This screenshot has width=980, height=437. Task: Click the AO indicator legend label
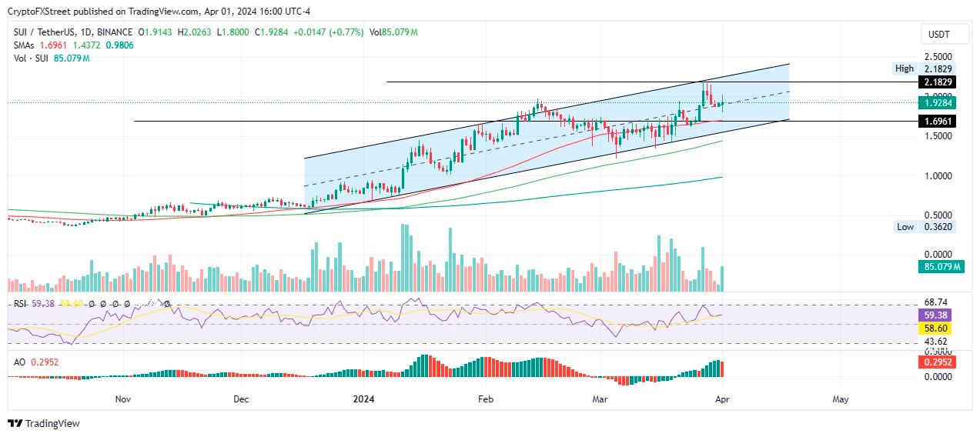19,361
